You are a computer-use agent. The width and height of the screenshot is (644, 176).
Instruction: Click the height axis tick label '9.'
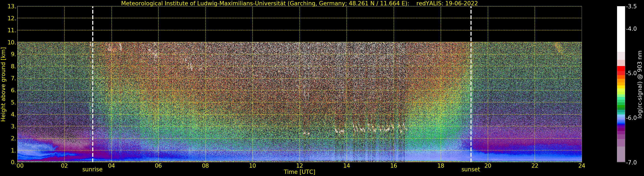tap(13, 54)
